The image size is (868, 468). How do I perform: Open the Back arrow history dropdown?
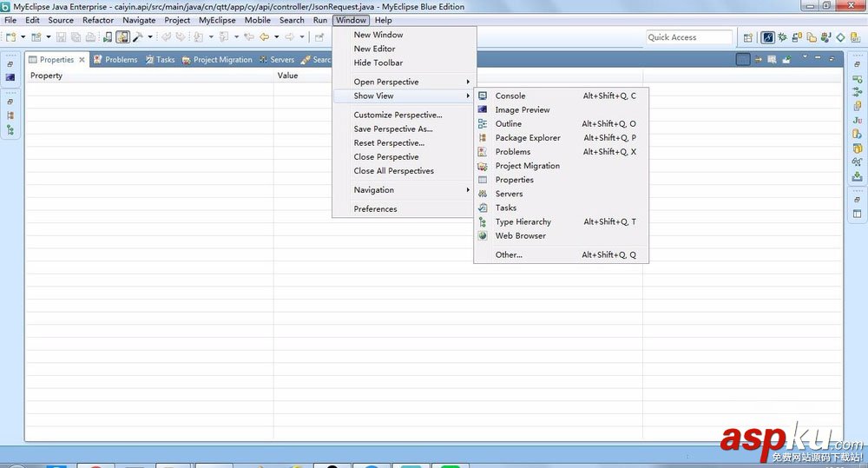[x=277, y=37]
